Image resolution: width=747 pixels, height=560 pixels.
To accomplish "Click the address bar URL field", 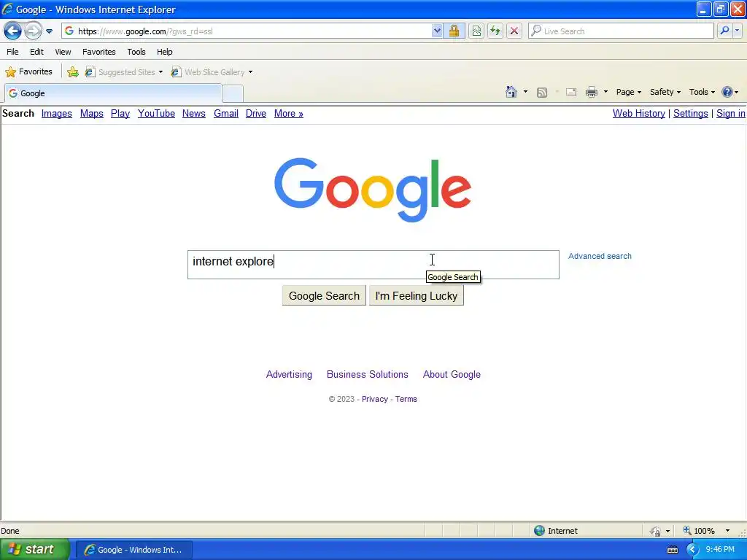I will tap(247, 31).
